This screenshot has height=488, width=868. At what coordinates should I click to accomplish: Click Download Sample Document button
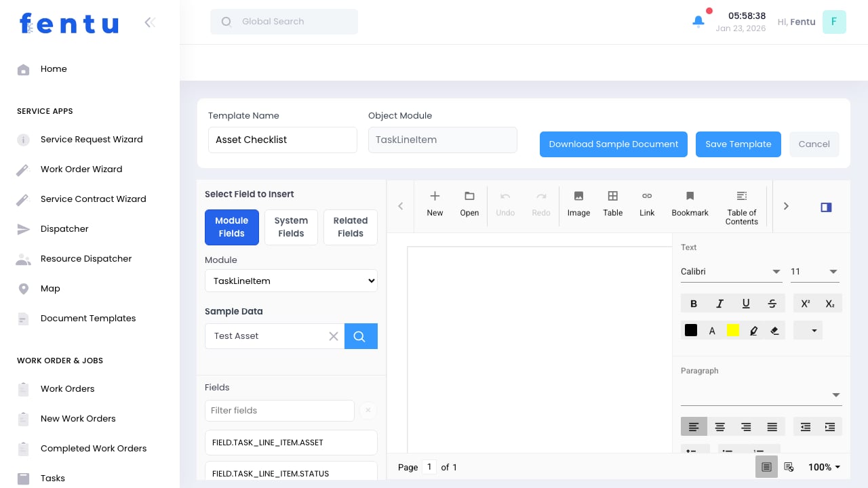coord(614,144)
